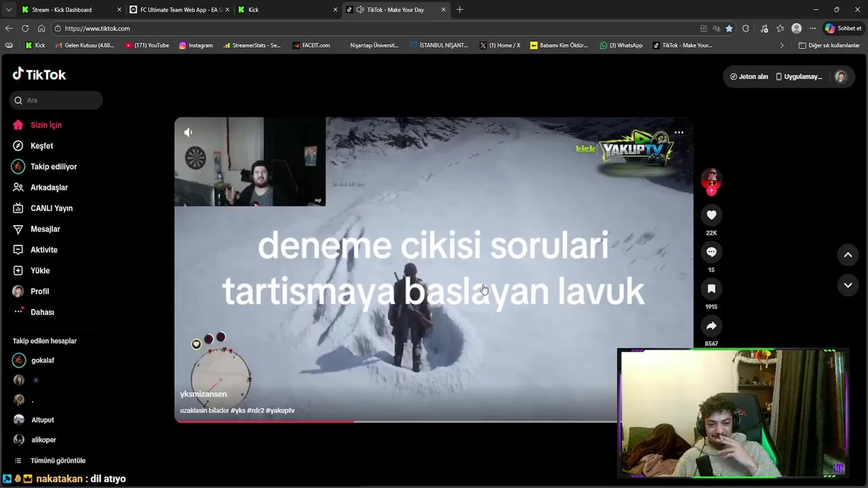Click the #yks hashtag in caption
This screenshot has width=868, height=488.
click(238, 411)
